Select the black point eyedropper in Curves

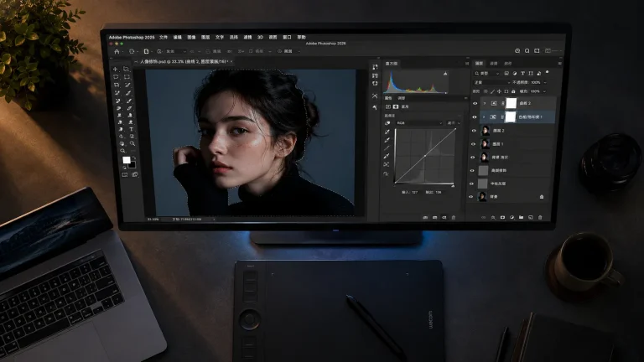point(387,132)
